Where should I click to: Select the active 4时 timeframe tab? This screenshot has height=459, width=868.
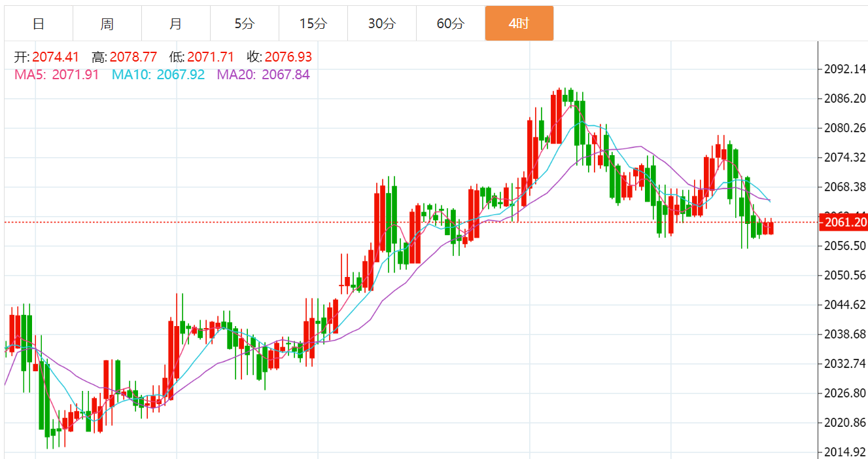pos(519,24)
